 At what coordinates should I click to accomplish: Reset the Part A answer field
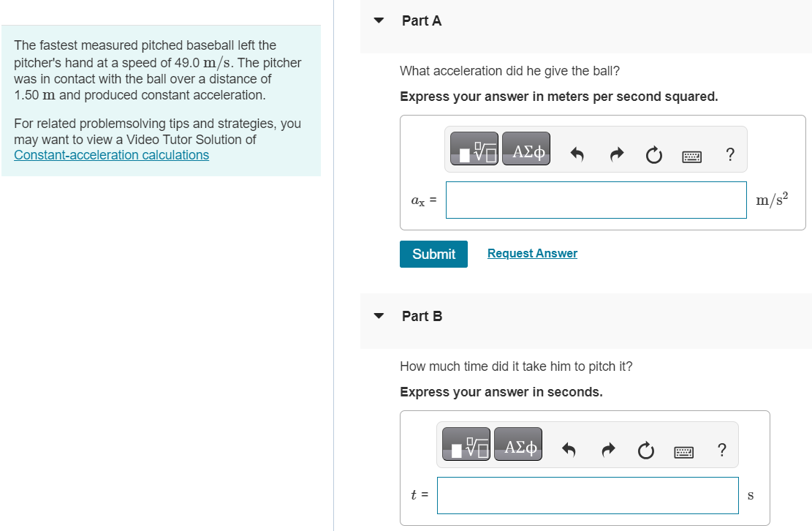654,155
